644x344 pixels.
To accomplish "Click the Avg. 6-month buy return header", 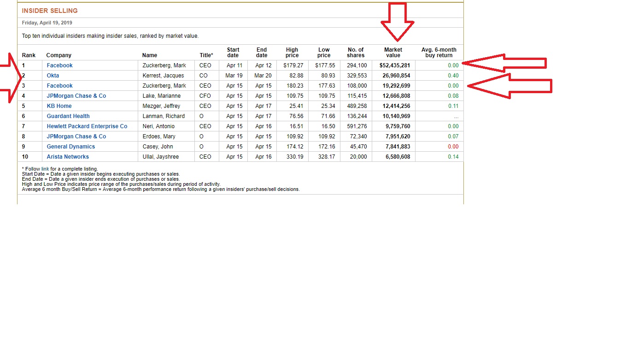I will point(439,53).
